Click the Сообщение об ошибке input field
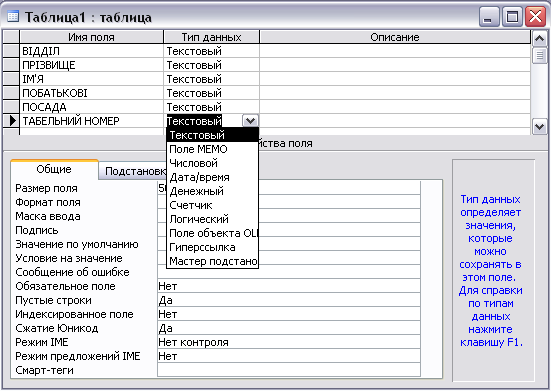The image size is (551, 391). [x=289, y=272]
